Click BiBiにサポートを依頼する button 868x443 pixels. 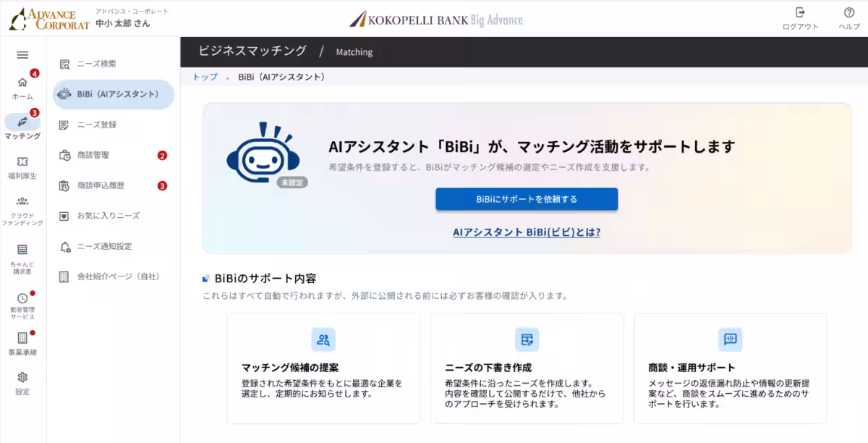coord(527,199)
